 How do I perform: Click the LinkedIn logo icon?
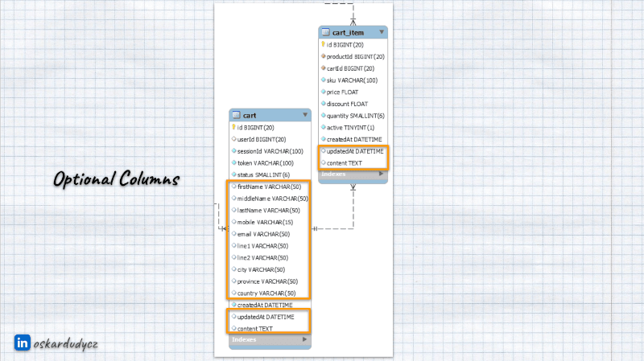click(23, 343)
